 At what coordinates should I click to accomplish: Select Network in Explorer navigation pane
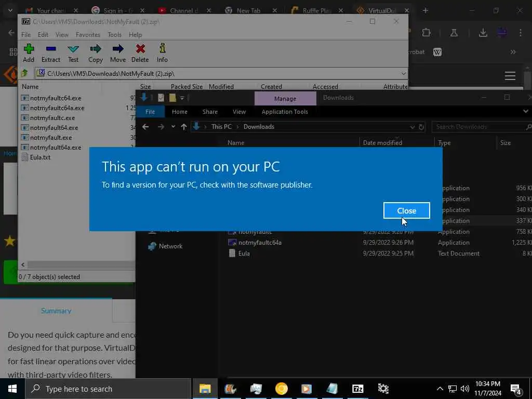pyautogui.click(x=166, y=246)
